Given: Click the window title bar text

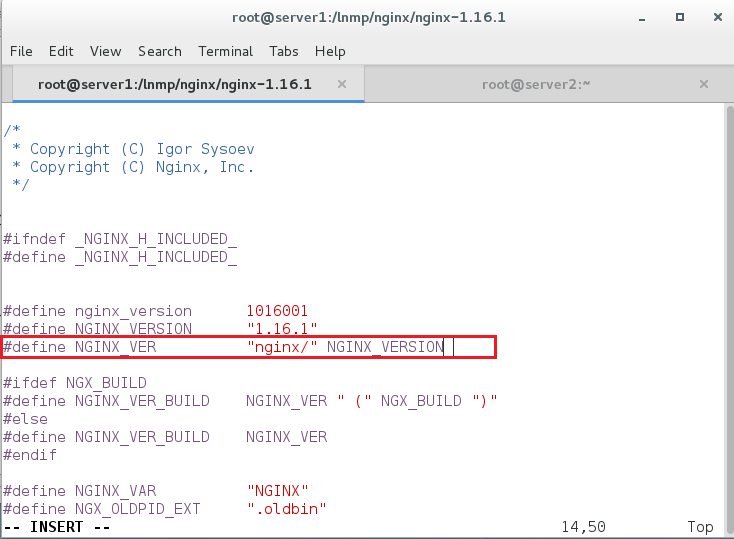Looking at the screenshot, I should [369, 17].
